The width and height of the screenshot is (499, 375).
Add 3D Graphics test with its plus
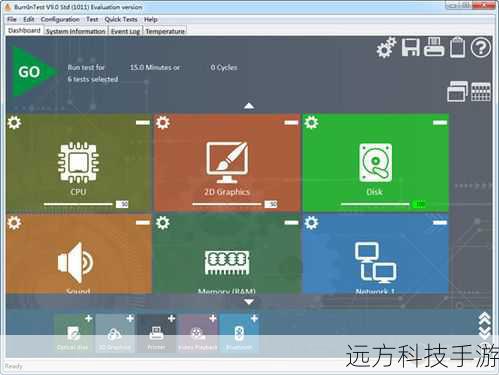pos(130,318)
